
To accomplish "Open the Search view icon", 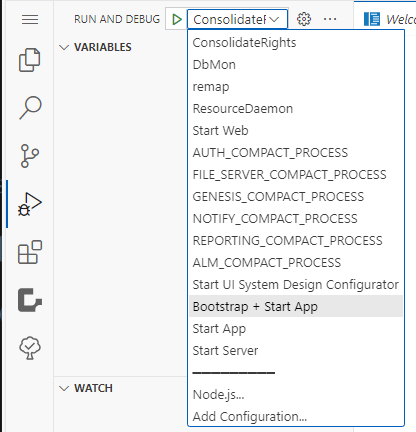I will click(30, 108).
